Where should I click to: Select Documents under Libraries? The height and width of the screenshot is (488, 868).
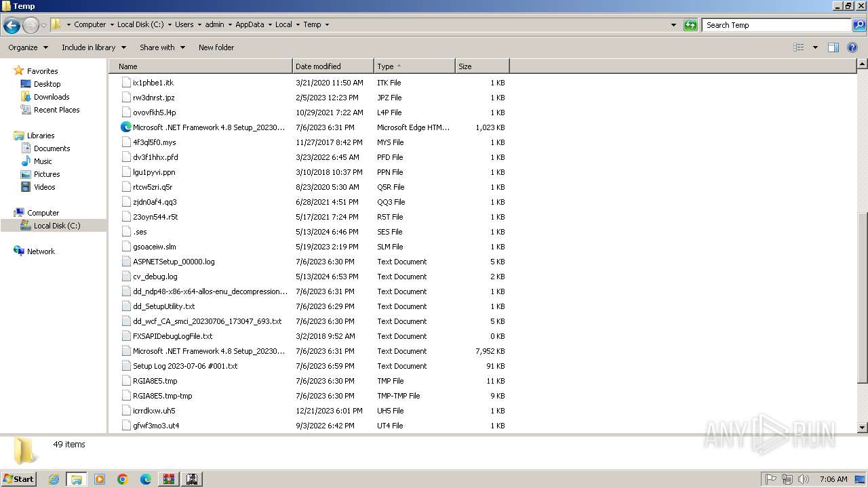pyautogui.click(x=52, y=148)
